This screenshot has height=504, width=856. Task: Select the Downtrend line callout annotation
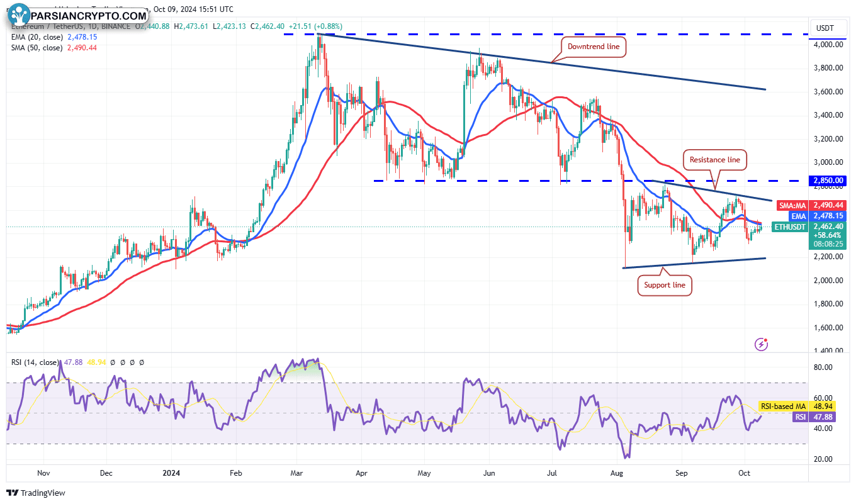pos(594,47)
